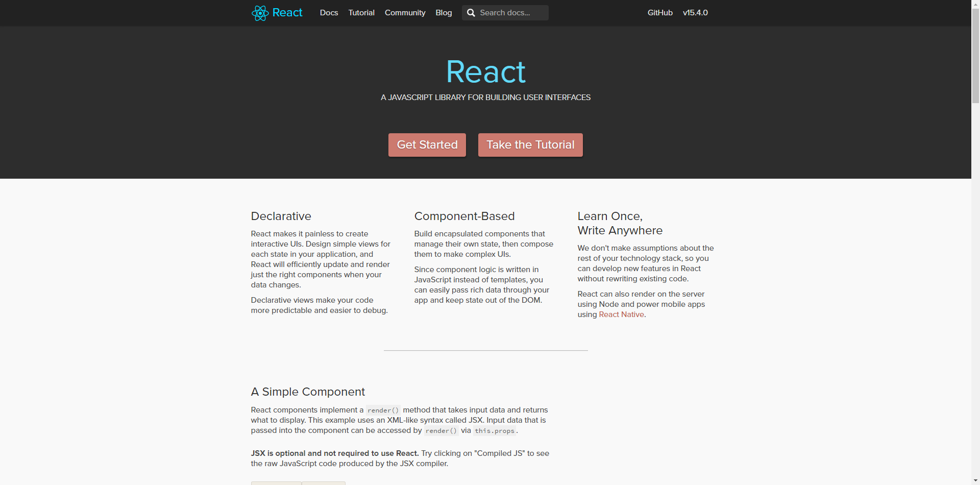
Task: Click the Component-Based section heading
Action: coord(464,216)
